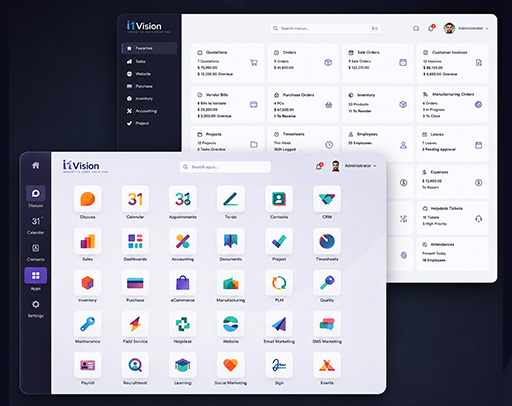Open the Maintenance app
The height and width of the screenshot is (406, 512).
pos(88,324)
